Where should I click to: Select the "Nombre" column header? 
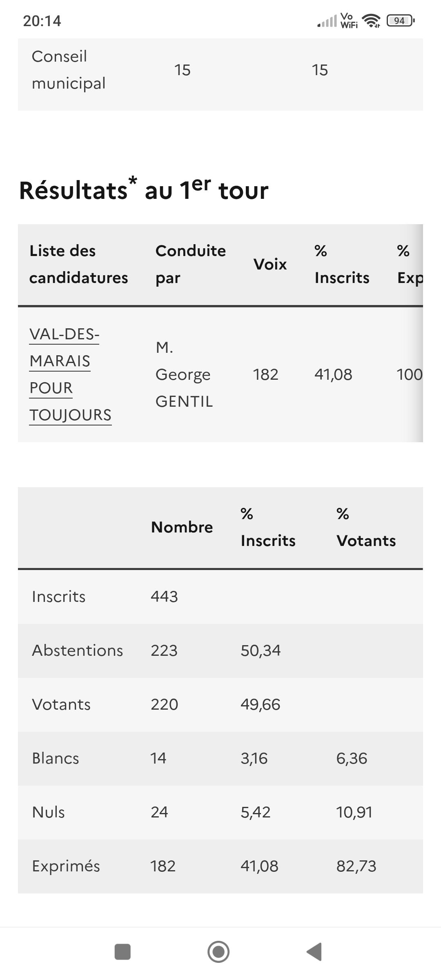point(182,527)
